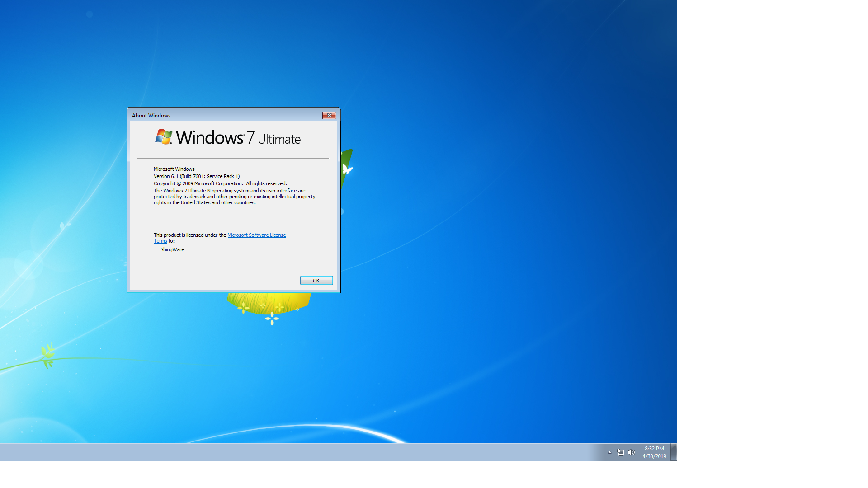Click the About Windows title bar
868x488 pixels.
(217, 116)
